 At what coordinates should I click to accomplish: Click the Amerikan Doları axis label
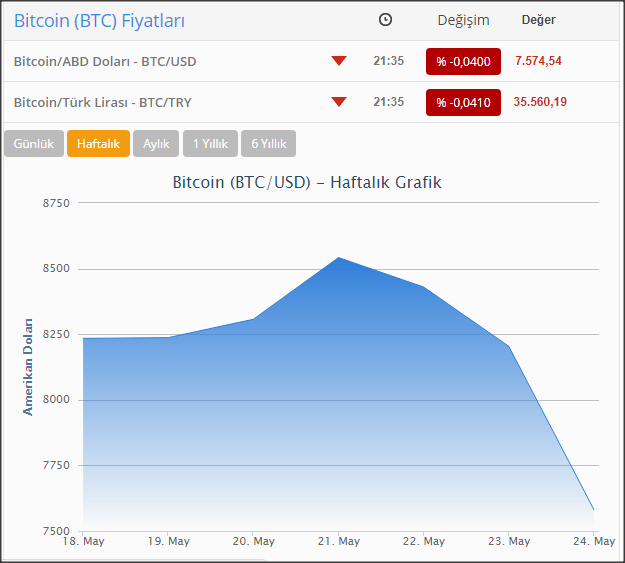(28, 367)
